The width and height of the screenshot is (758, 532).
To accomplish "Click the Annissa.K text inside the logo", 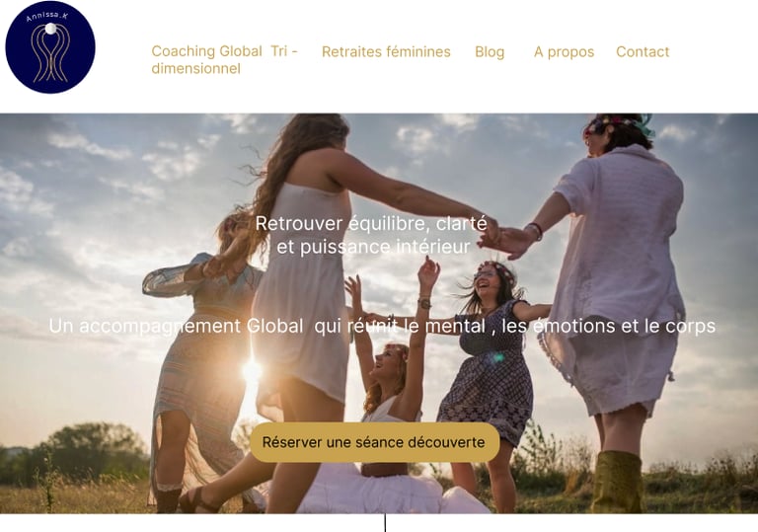I will coord(47,17).
